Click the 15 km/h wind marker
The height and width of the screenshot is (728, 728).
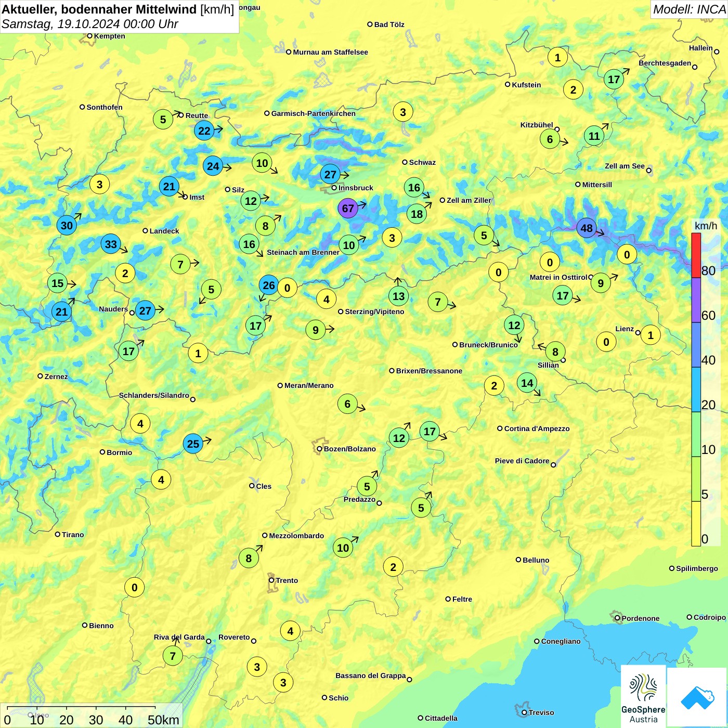click(58, 283)
